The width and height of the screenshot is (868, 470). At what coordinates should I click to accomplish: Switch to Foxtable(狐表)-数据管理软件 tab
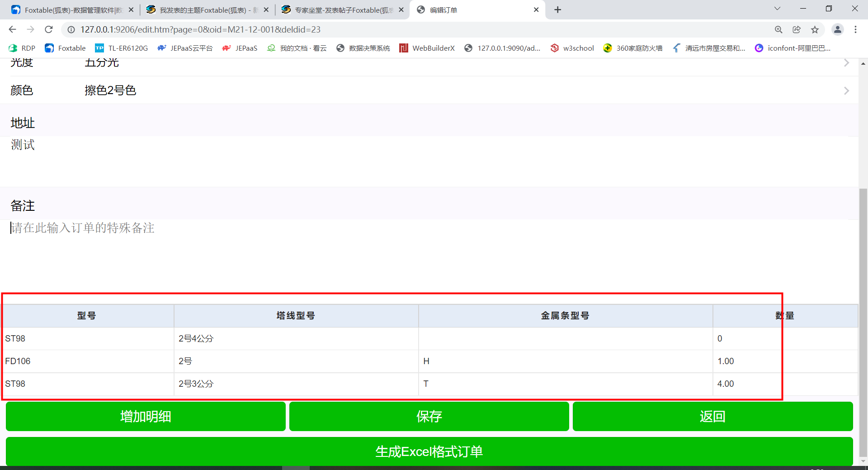point(72,9)
